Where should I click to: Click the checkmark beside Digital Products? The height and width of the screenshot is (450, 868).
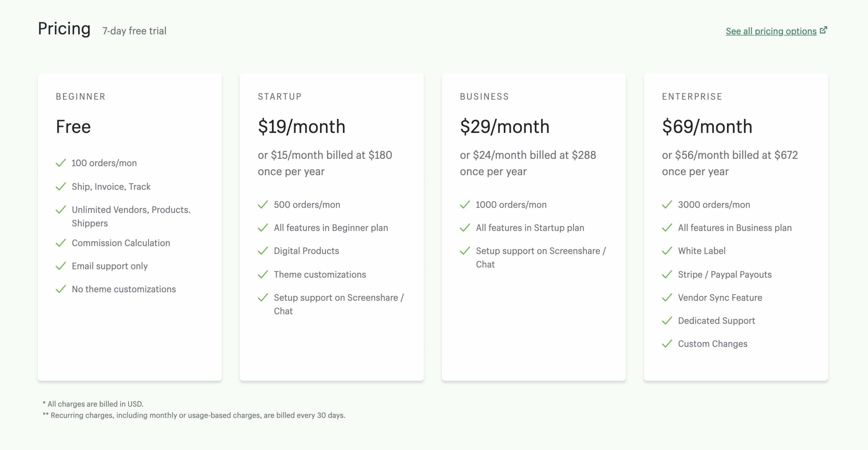pos(263,251)
